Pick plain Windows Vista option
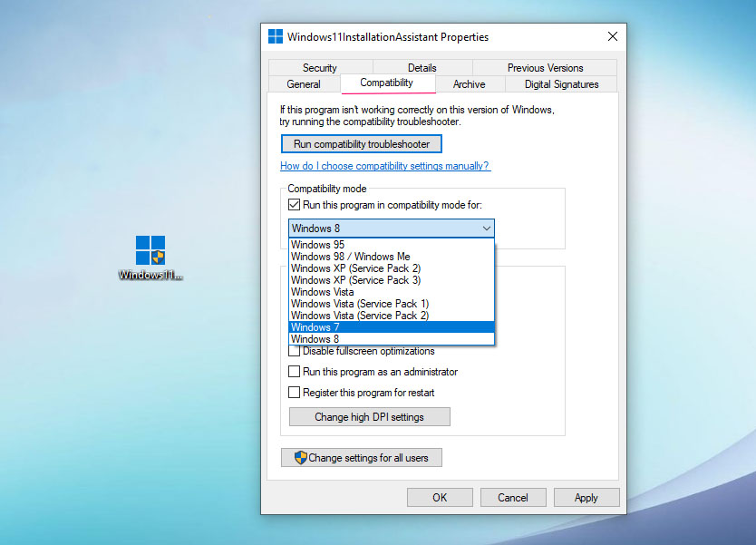 (x=392, y=292)
